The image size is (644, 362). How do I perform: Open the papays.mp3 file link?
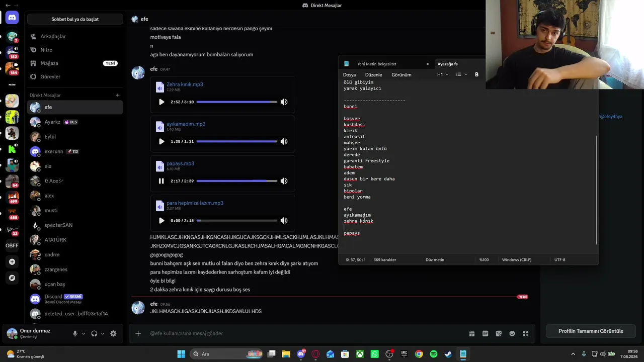coord(180,163)
